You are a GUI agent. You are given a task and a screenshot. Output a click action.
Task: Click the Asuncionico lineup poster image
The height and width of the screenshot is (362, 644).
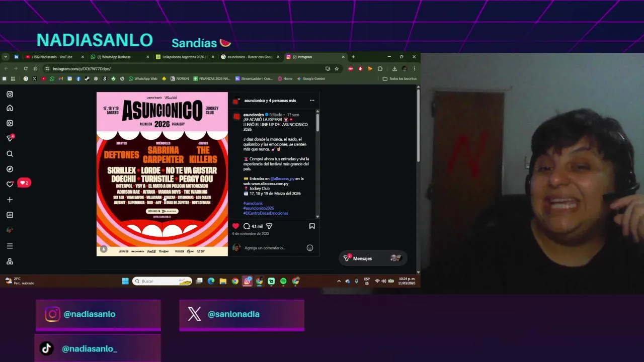click(162, 174)
